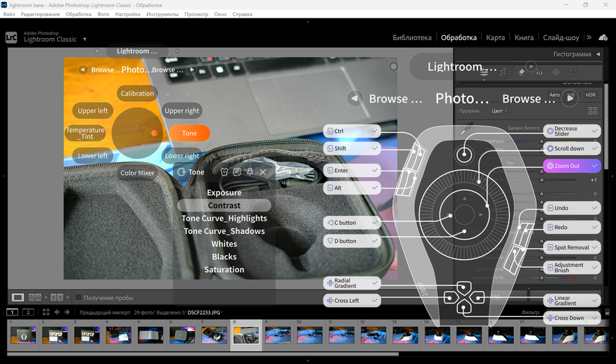Click the orange dot on radial dial
This screenshot has height=364, width=616.
coord(155,133)
